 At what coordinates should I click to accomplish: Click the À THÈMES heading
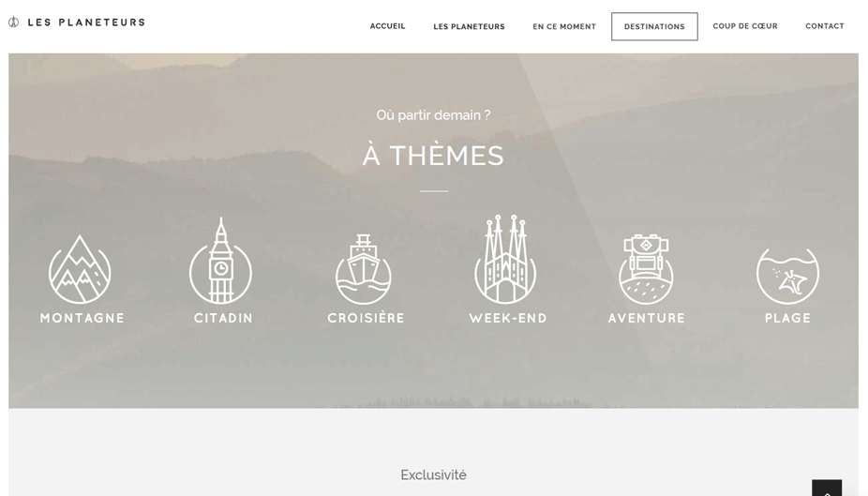click(x=433, y=155)
